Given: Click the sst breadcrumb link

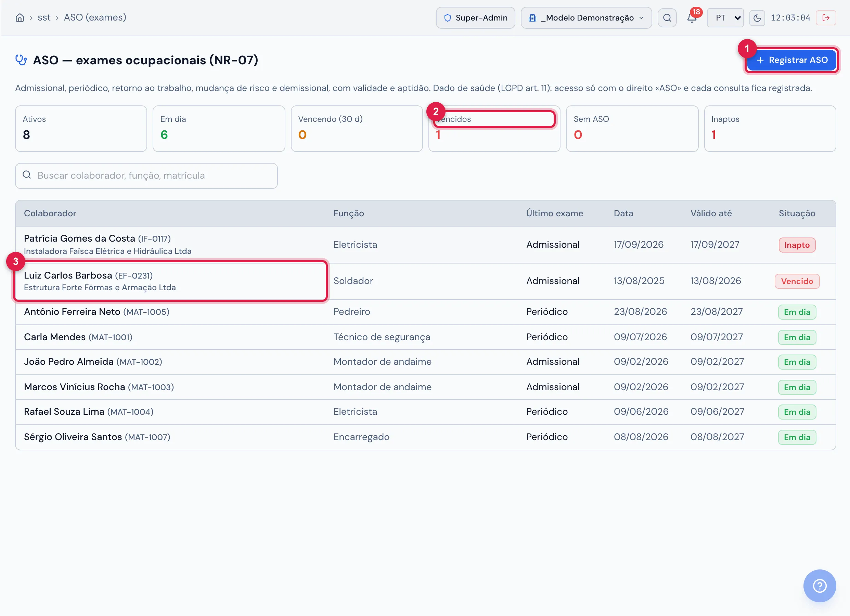Looking at the screenshot, I should [44, 17].
